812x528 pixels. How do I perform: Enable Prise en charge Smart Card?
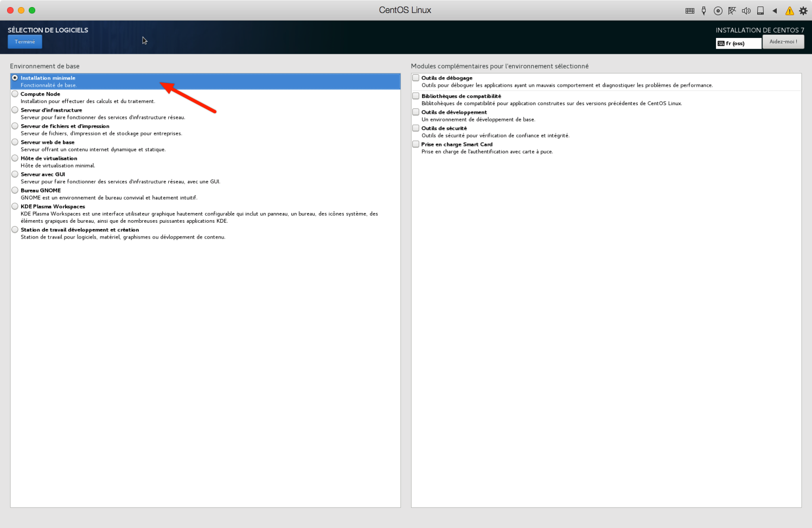pos(416,144)
